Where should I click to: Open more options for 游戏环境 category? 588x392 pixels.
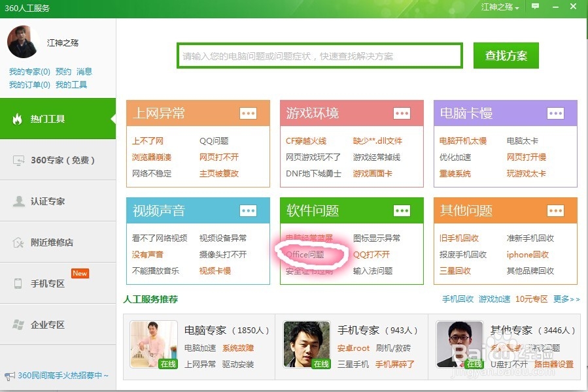(x=402, y=113)
